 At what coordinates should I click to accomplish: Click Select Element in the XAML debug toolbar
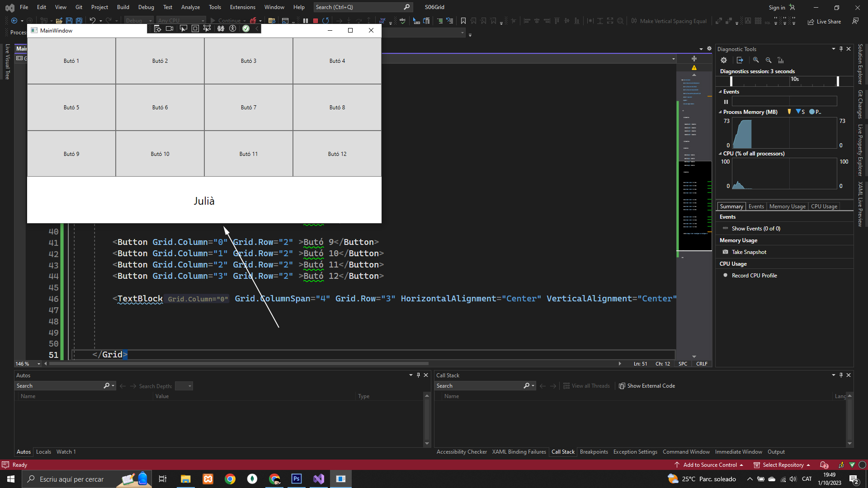(183, 28)
